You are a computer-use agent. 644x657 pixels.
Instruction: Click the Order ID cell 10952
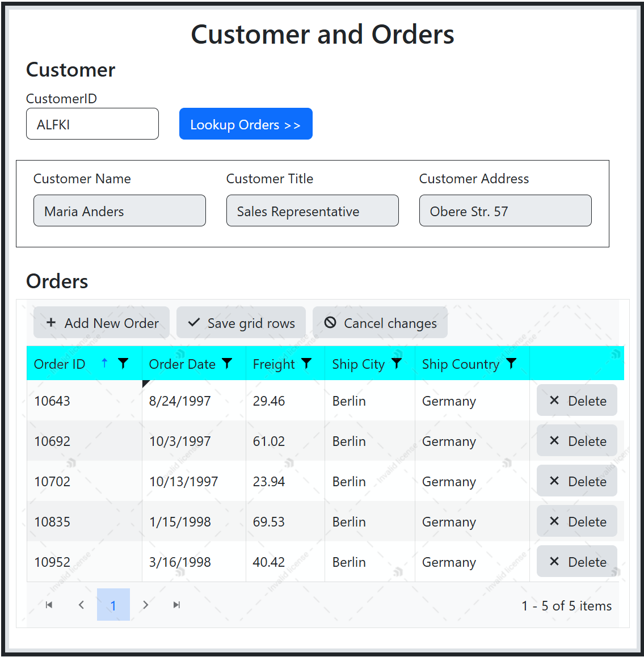click(x=84, y=562)
